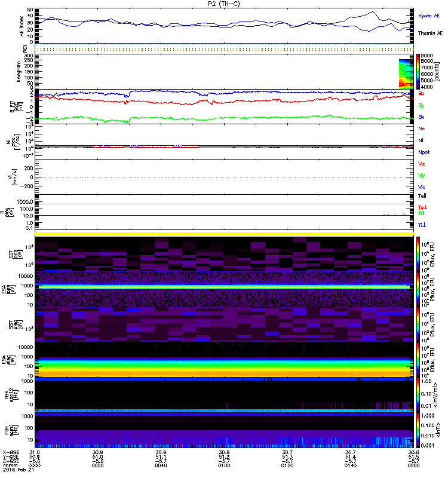Click the FBK edc12 [Hz] axis label
This screenshot has width=448, height=478.
pos(11,395)
